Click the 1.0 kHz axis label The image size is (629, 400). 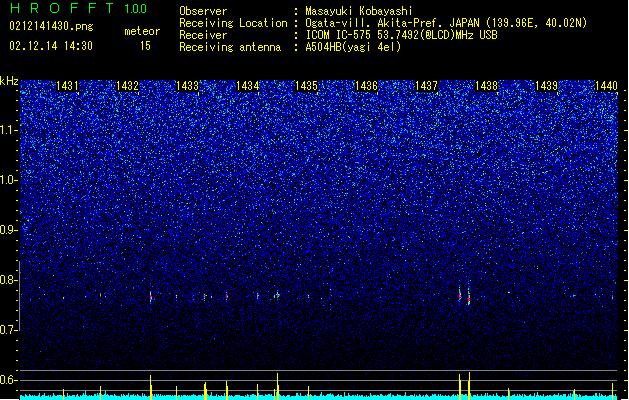9,180
